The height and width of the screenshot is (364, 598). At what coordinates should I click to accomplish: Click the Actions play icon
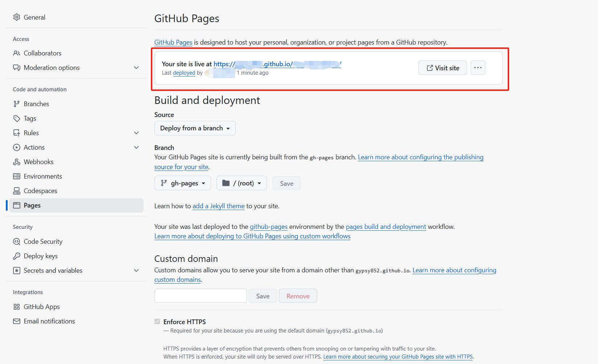tap(17, 147)
